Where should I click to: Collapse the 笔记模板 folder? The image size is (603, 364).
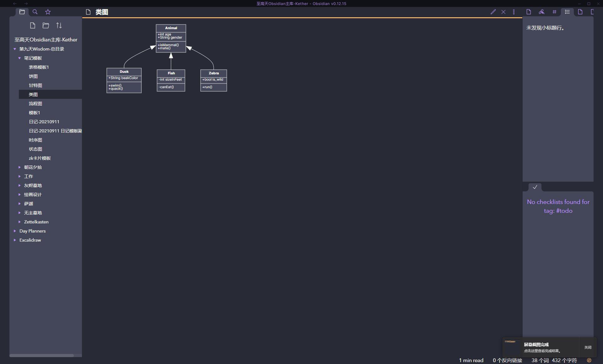click(x=19, y=58)
